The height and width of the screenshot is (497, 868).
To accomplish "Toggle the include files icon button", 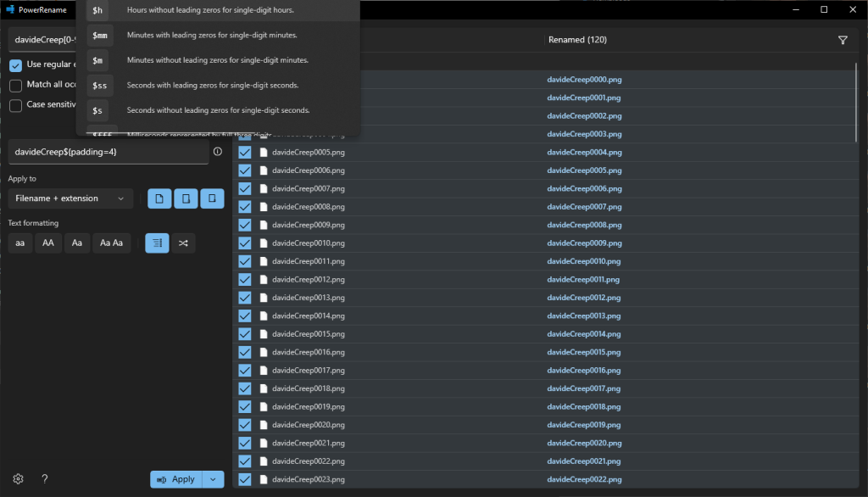I will [159, 198].
